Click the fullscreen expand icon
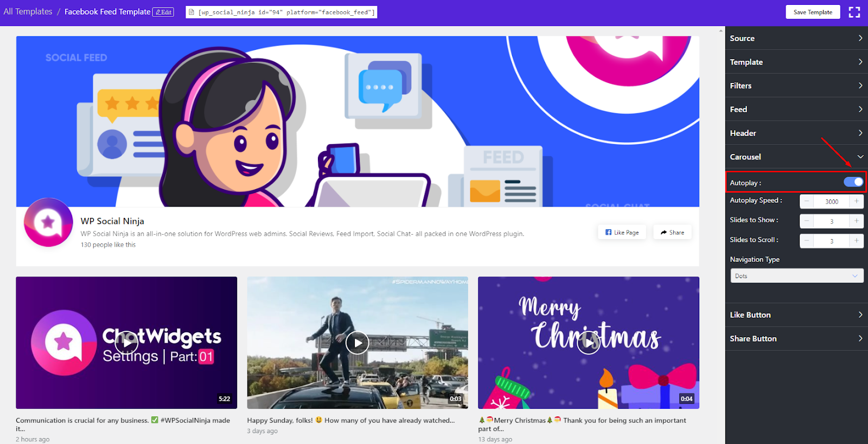 click(x=854, y=12)
